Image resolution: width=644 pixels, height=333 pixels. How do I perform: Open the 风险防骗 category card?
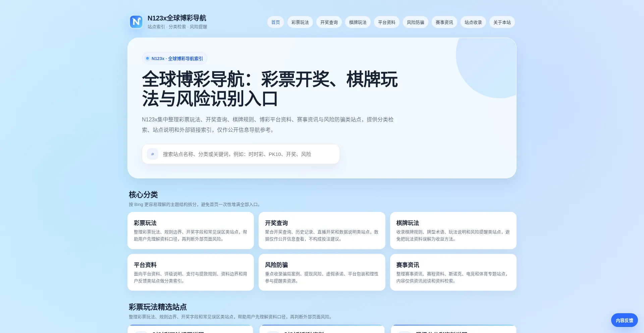[322, 272]
